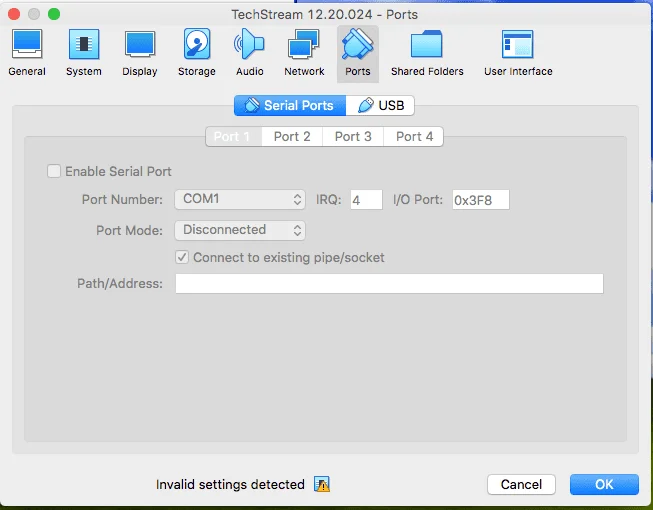Click the Cancel button
653x510 pixels.
(521, 485)
